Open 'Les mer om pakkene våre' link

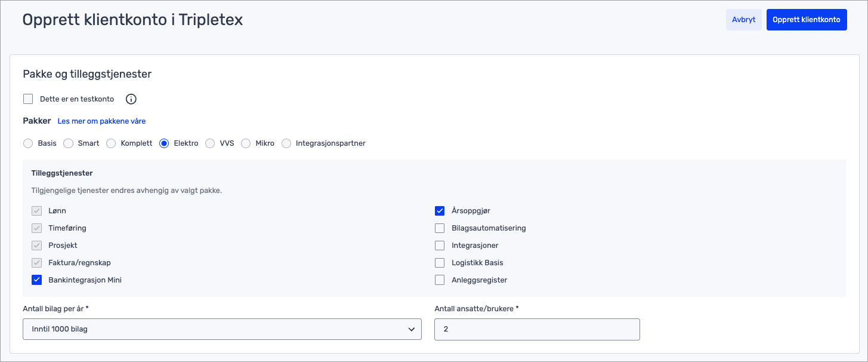[101, 121]
